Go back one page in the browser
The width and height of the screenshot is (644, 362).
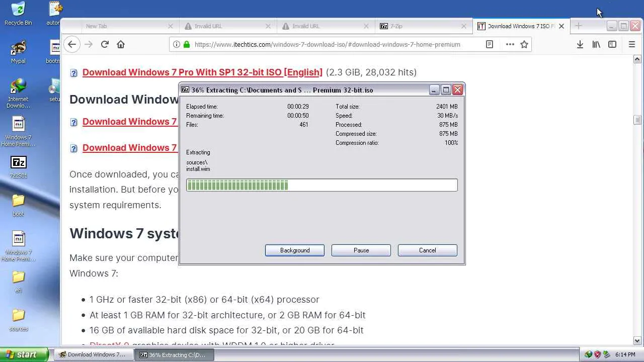tap(72, 44)
